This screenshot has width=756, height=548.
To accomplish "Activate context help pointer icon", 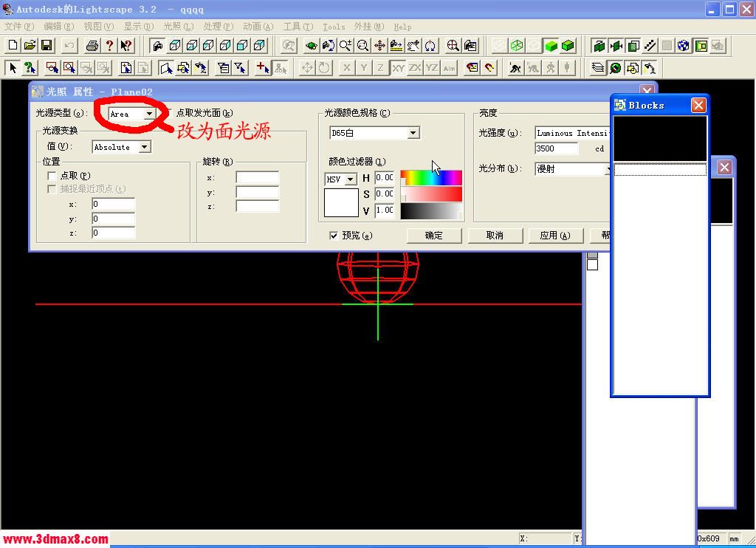I will 126,45.
